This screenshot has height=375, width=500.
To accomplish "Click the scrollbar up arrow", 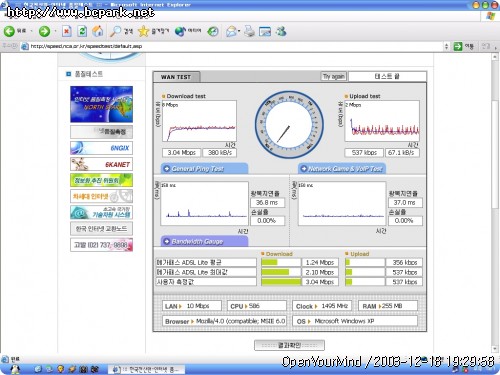I will click(495, 57).
